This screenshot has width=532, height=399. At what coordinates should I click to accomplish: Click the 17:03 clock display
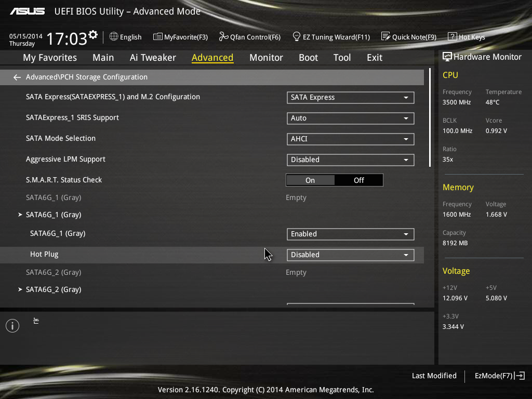(67, 38)
